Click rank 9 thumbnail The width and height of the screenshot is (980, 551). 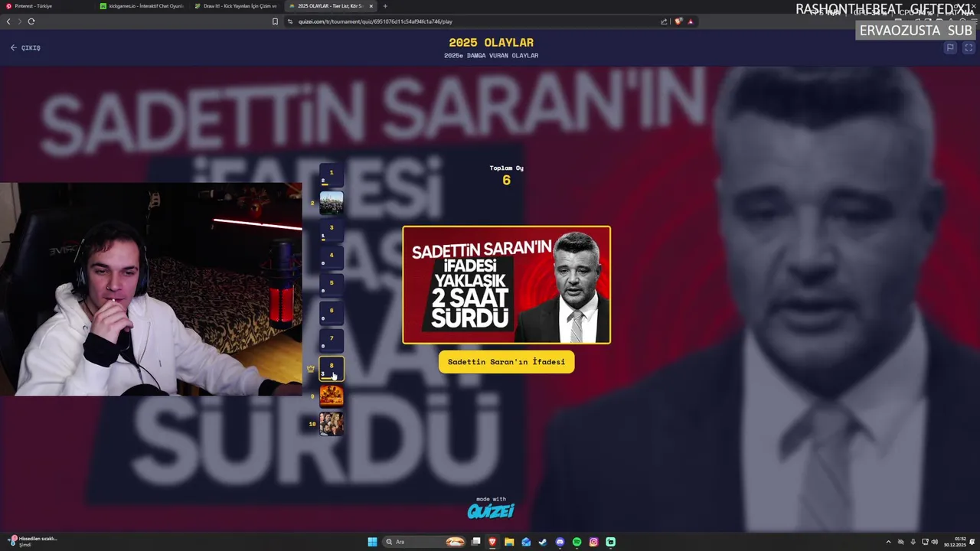pos(332,396)
